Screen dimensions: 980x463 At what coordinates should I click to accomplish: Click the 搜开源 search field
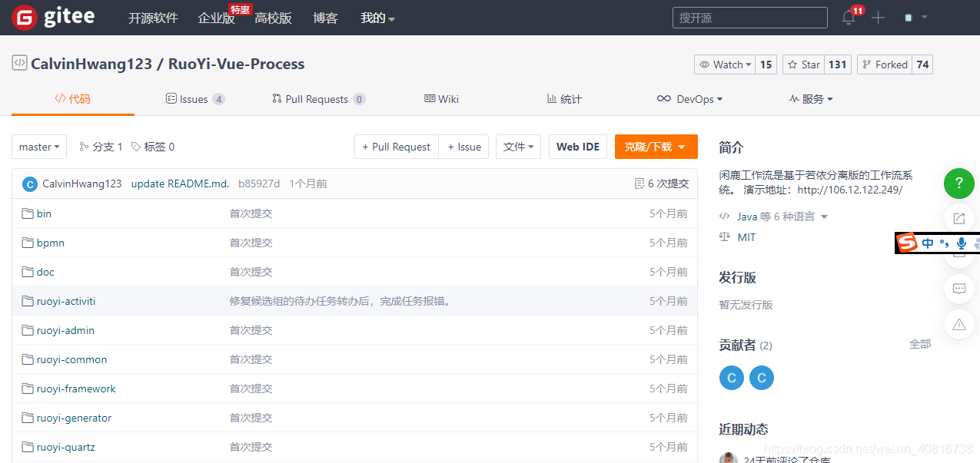[749, 18]
